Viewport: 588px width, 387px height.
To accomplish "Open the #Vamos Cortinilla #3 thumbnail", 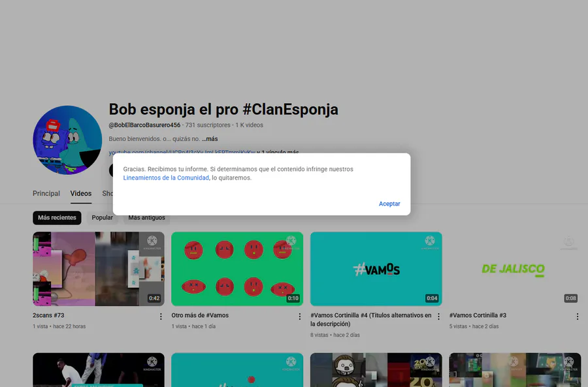I will tap(515, 269).
